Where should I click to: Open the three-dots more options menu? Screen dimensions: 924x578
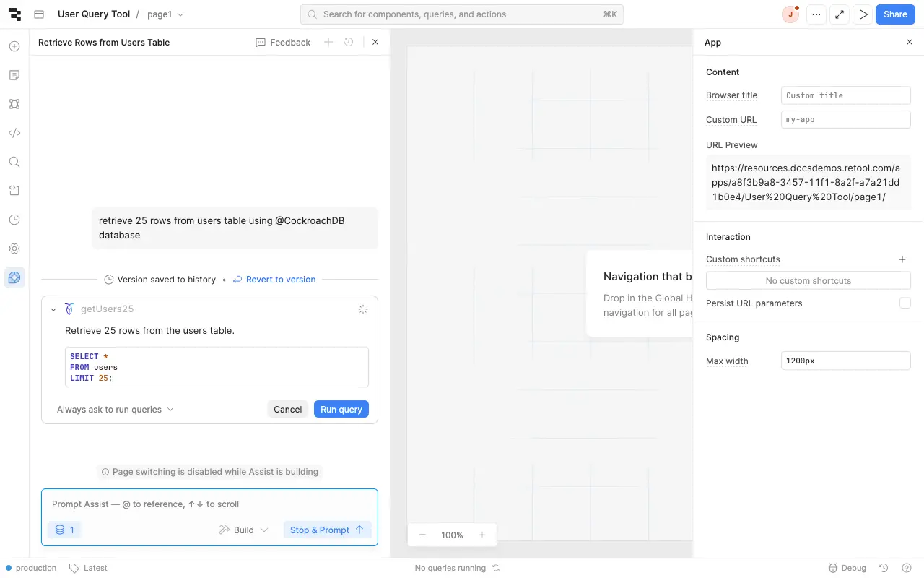click(816, 14)
